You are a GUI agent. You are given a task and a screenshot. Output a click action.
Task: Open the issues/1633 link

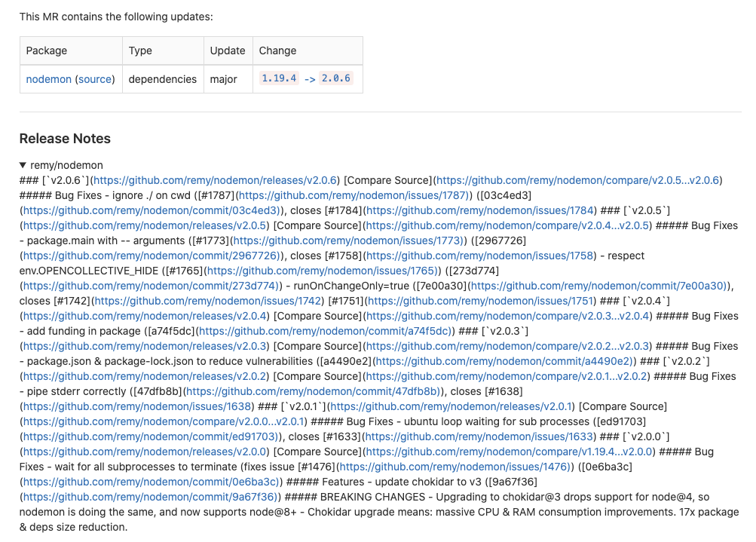479,437
